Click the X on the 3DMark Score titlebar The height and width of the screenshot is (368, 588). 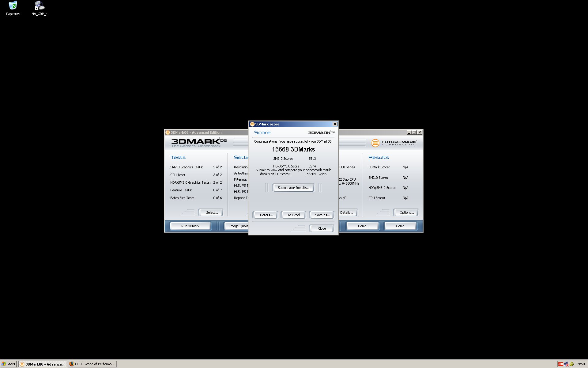click(x=335, y=124)
